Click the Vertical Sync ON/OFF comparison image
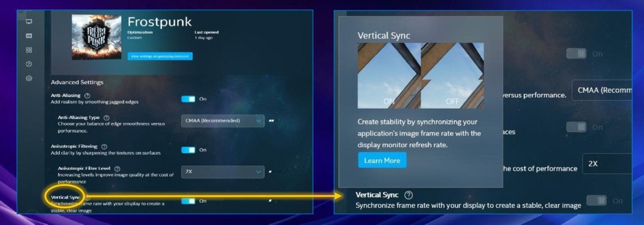Viewport: 644px width, 225px height. pos(421,76)
